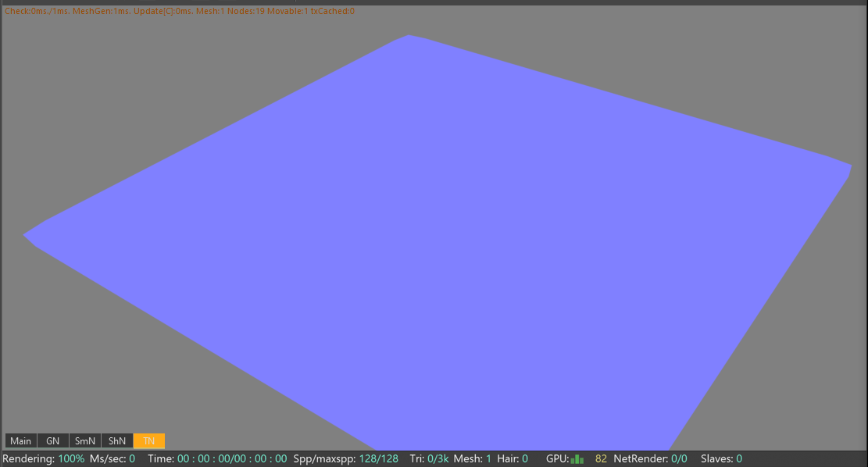This screenshot has height=467, width=868.
Task: Click the Ms/sec: 0 readout
Action: click(x=113, y=458)
